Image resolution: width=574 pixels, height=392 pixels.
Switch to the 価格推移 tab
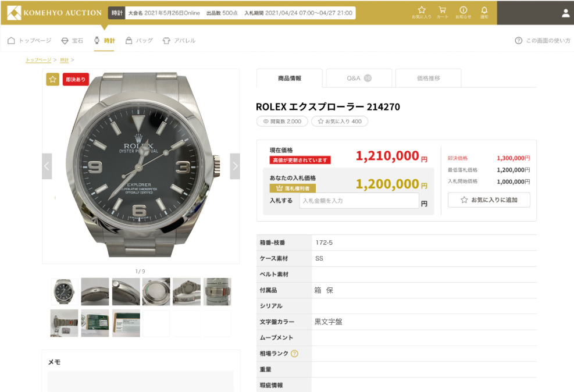(428, 79)
